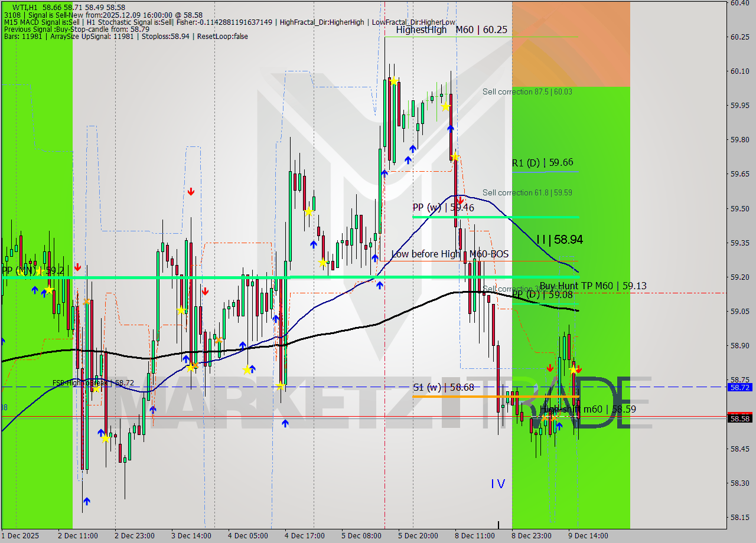Select the red sell arrow above 3 Dec 14:00
The width and height of the screenshot is (756, 543).
click(x=191, y=191)
